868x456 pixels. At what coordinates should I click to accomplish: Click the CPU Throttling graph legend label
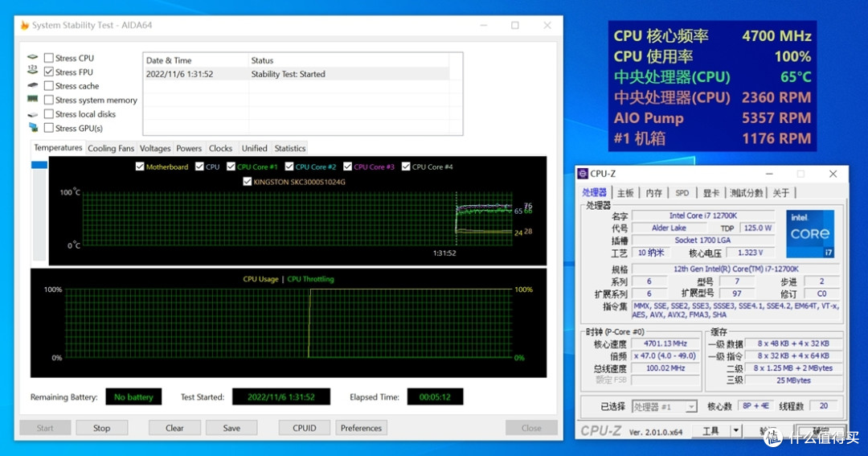pos(310,279)
